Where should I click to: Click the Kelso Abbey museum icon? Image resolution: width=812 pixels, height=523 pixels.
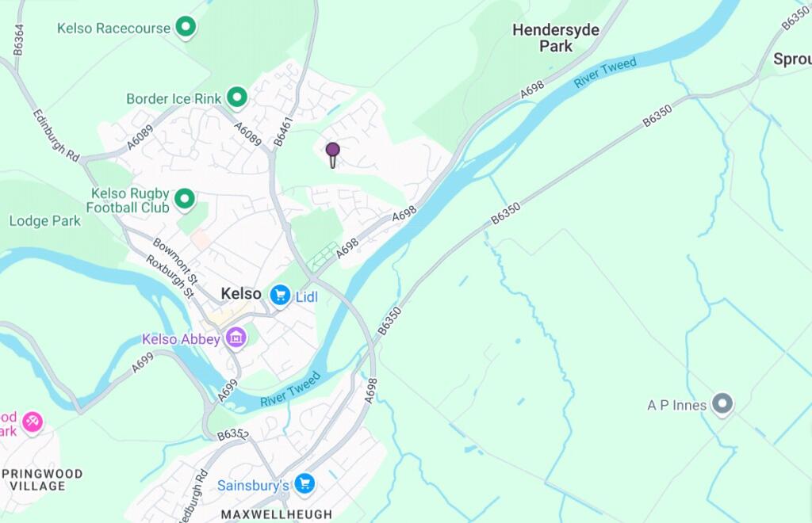236,338
